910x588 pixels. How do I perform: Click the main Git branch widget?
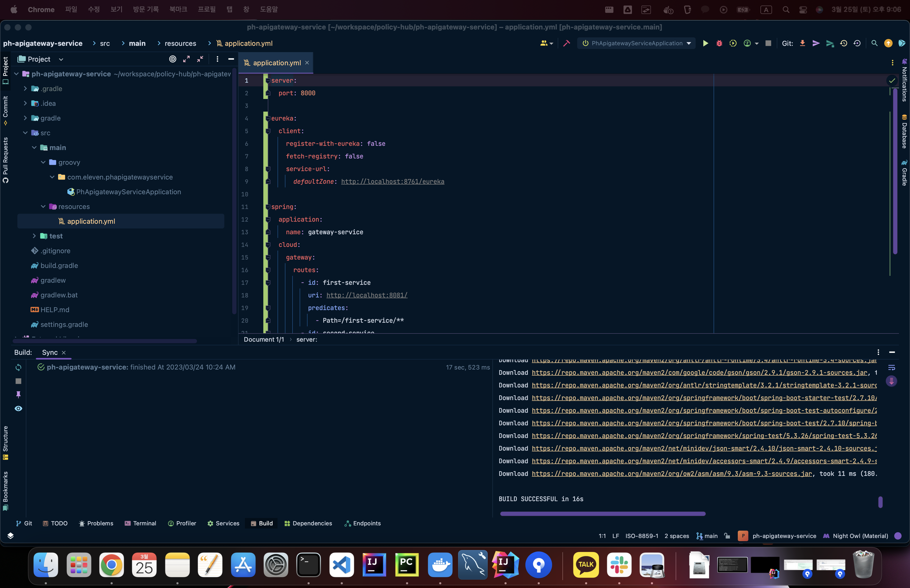(x=707, y=536)
